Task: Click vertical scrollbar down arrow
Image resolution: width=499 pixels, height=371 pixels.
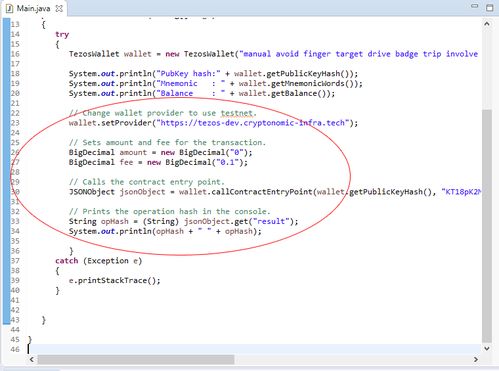Action: pyautogui.click(x=487, y=349)
